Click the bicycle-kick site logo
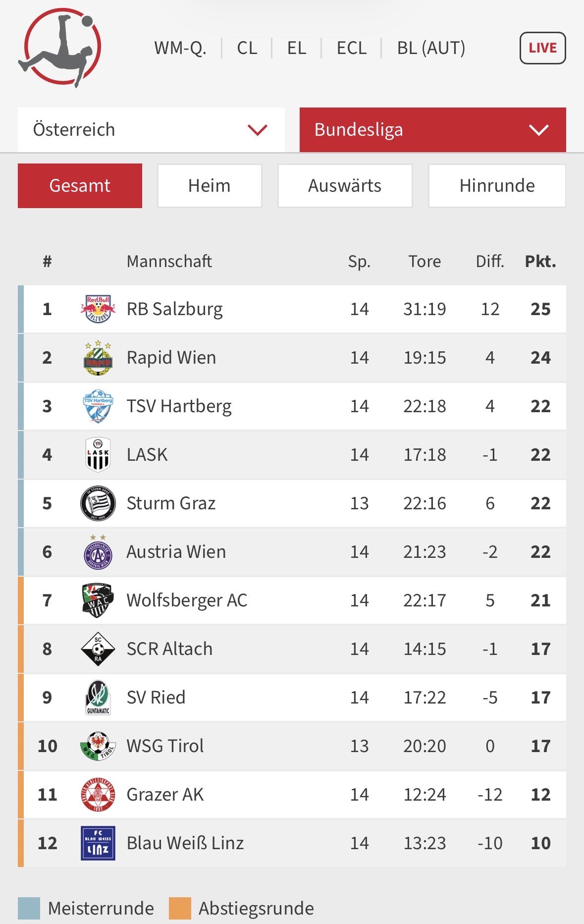Image resolution: width=584 pixels, height=924 pixels. tap(60, 48)
